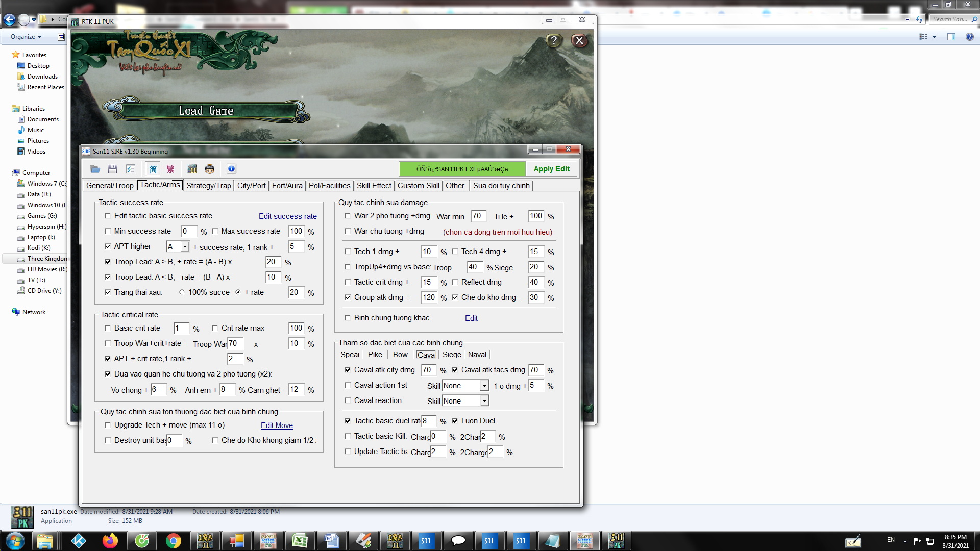
Task: Click the open folder toolbar icon
Action: (x=95, y=169)
